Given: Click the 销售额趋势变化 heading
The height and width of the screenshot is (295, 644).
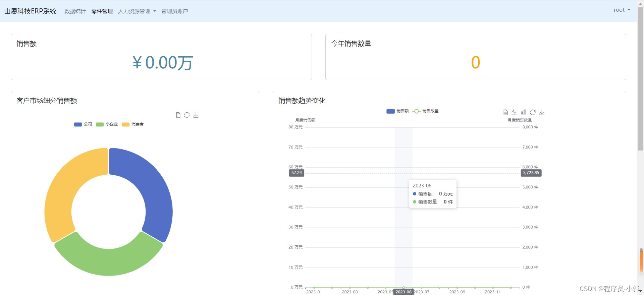Looking at the screenshot, I should (x=302, y=101).
